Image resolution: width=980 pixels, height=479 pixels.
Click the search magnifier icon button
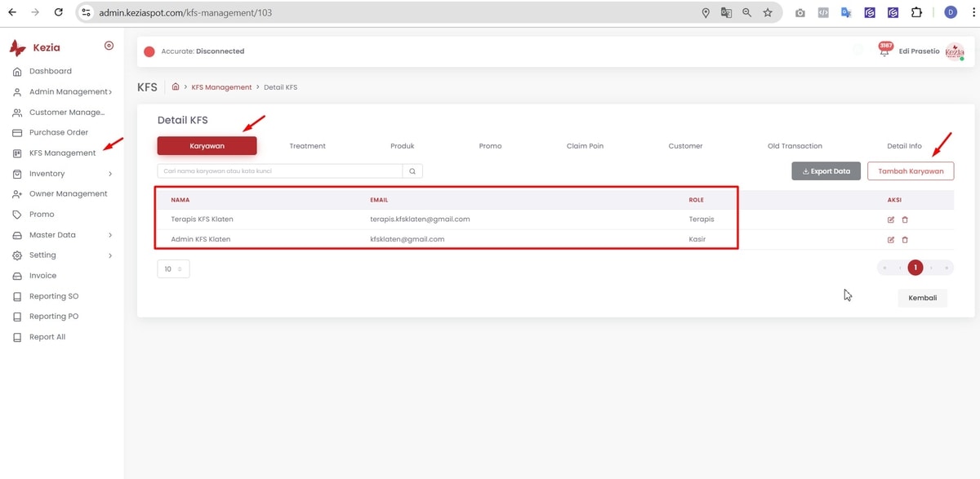click(412, 171)
